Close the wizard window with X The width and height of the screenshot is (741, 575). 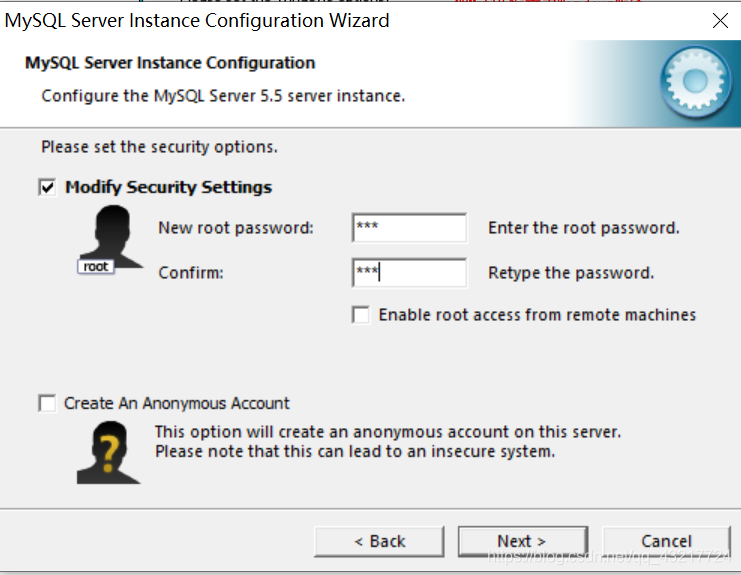[x=720, y=20]
